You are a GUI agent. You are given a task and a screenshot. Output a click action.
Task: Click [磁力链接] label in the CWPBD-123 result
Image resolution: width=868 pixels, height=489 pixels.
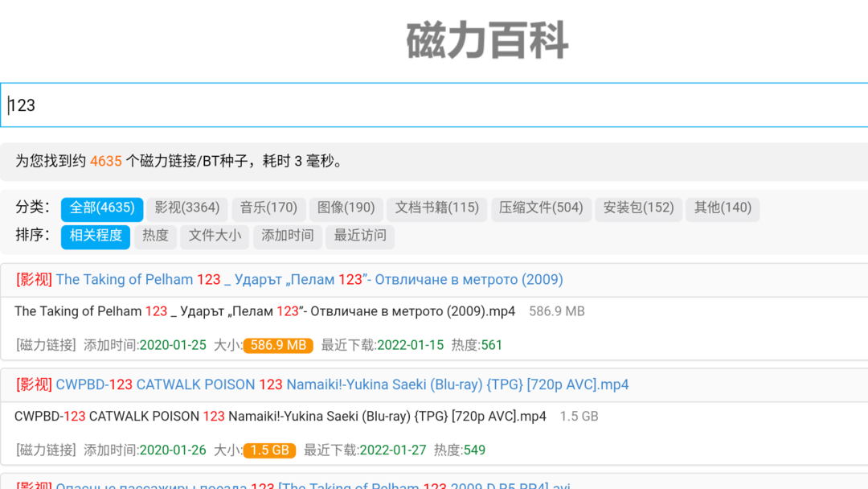click(x=46, y=450)
